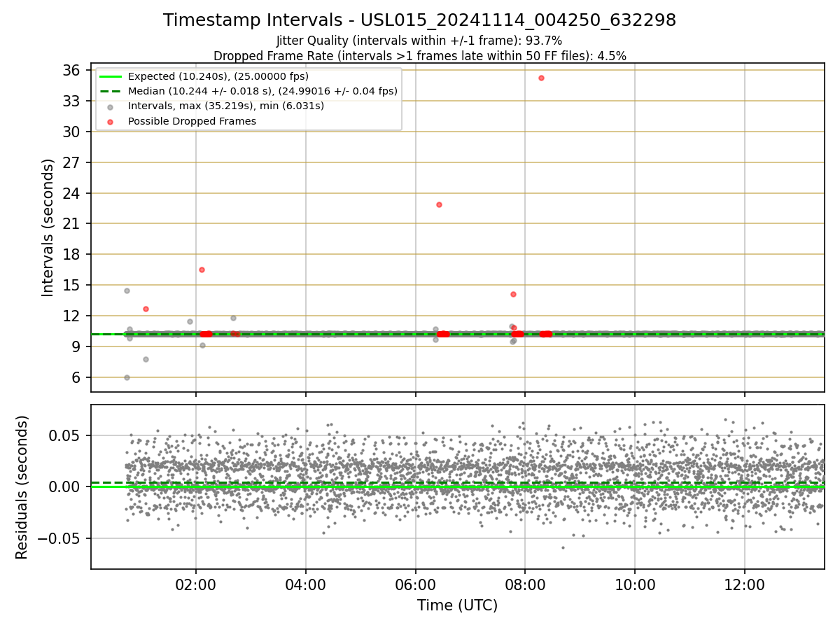Click the 10:00 time tick label

pyautogui.click(x=635, y=585)
